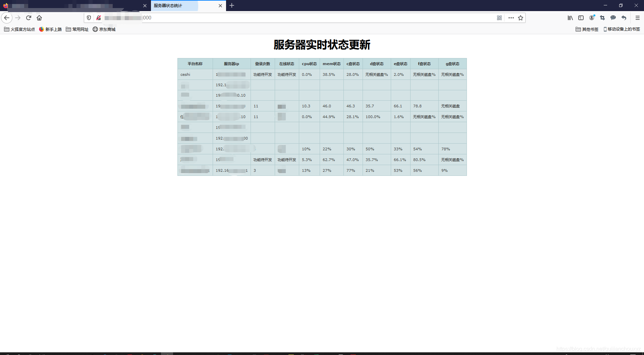Viewport: 644px width, 355px height.
Task: Toggle the sidebar view icon
Action: (x=581, y=18)
